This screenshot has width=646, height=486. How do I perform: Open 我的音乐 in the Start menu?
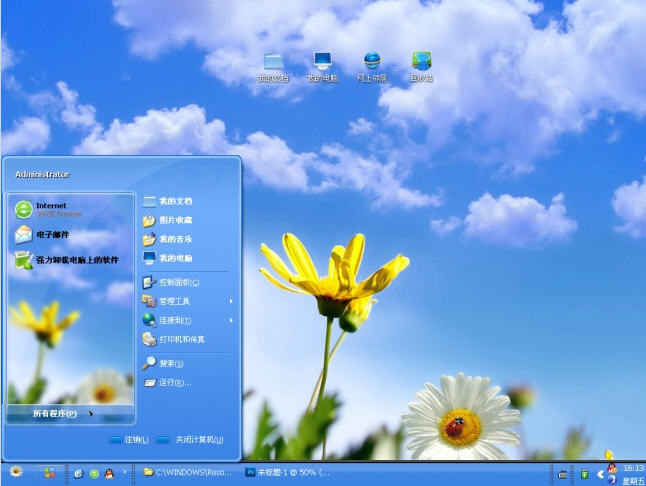coord(187,239)
